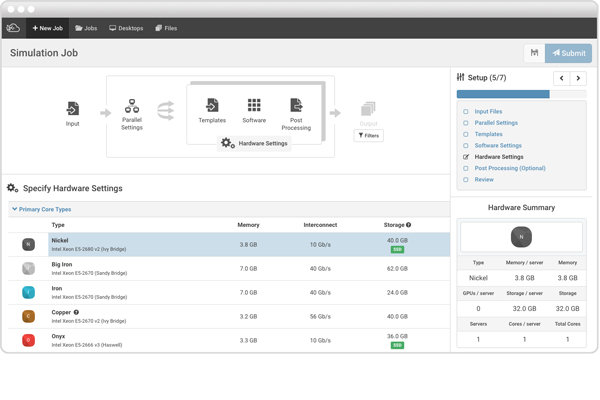
Task: Open the Filters button
Action: click(368, 136)
